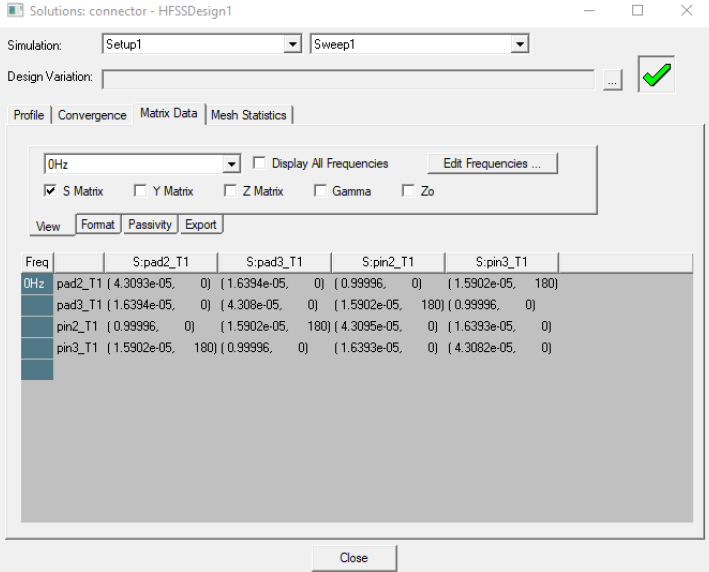
Task: Check the Zo checkbox
Action: click(x=408, y=191)
